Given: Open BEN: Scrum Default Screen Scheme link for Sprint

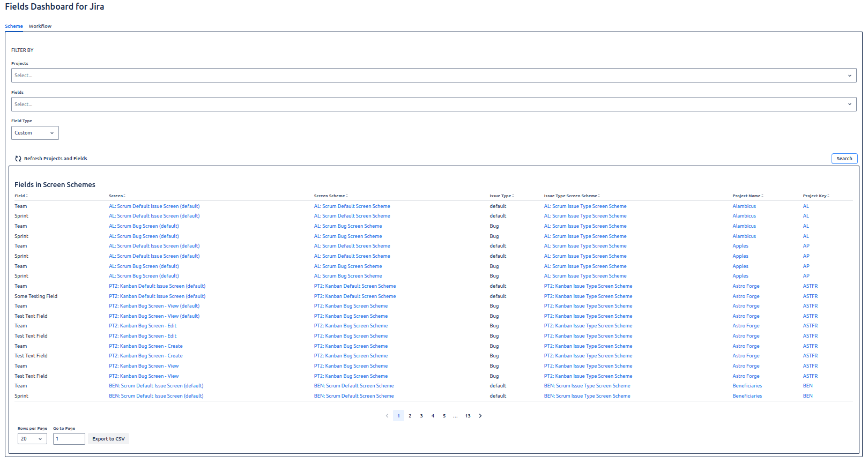Looking at the screenshot, I should [x=354, y=396].
